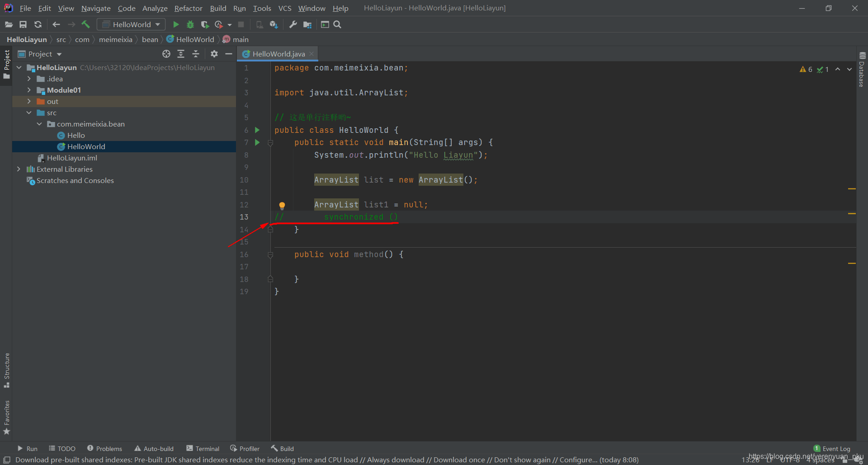868x465 pixels.
Task: Select Hello class in project tree
Action: 76,135
